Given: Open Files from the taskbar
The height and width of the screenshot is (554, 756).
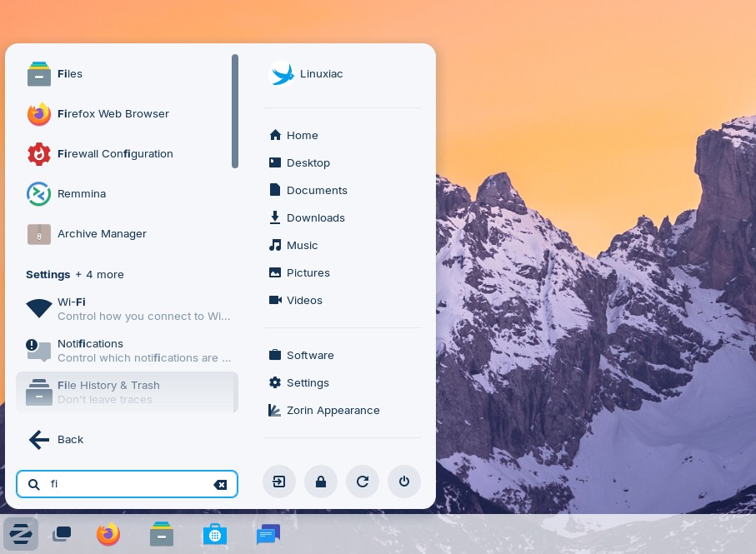Looking at the screenshot, I should [x=162, y=534].
